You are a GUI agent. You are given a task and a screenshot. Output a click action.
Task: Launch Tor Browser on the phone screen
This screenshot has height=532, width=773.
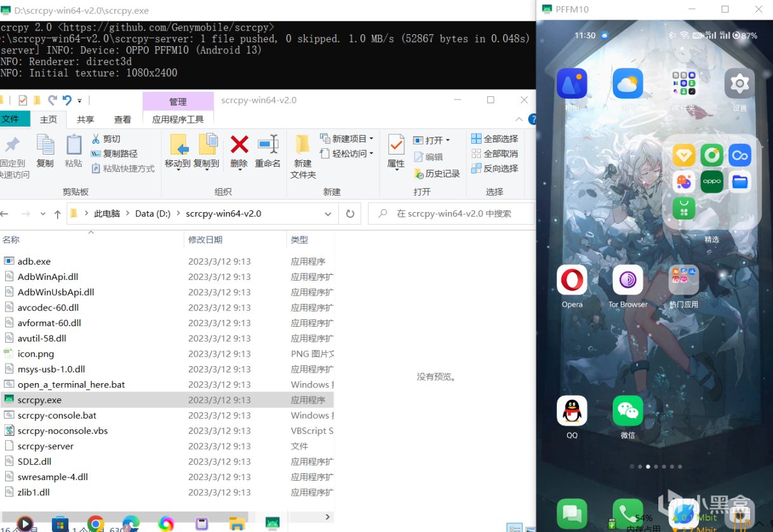pyautogui.click(x=628, y=280)
